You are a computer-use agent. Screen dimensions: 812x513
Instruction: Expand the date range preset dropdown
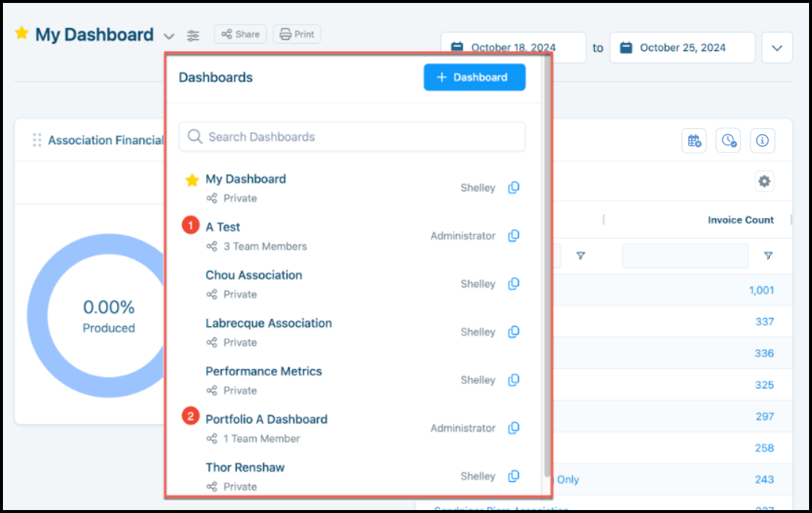coord(776,47)
